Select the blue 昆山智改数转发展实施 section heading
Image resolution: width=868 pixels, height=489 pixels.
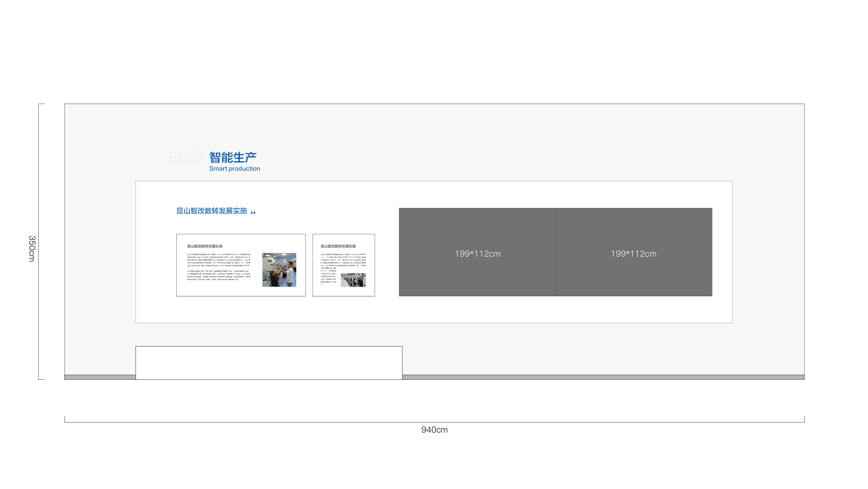coord(212,211)
